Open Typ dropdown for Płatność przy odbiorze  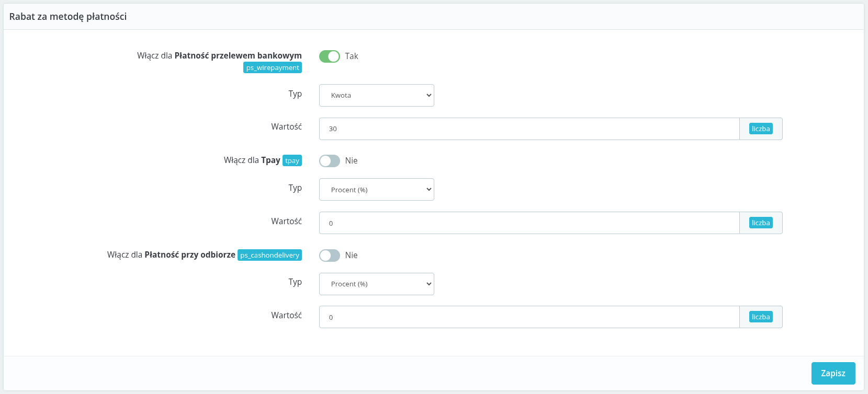(x=376, y=284)
